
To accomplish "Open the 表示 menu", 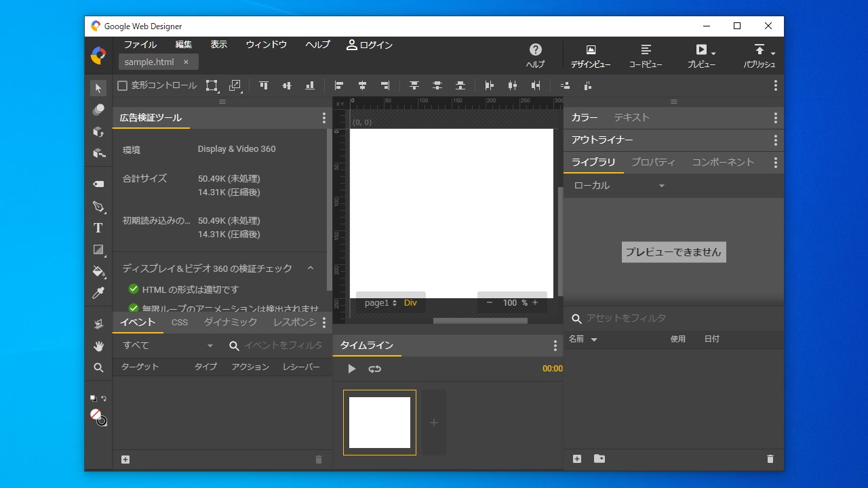I will point(219,45).
